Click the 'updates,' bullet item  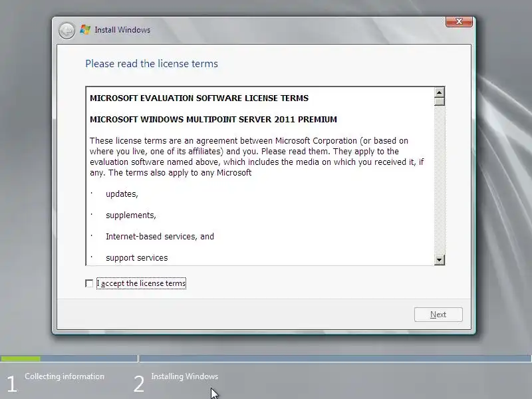click(x=122, y=194)
